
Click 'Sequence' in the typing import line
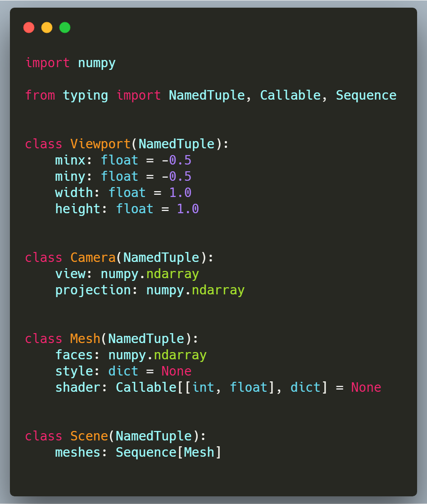[366, 96]
